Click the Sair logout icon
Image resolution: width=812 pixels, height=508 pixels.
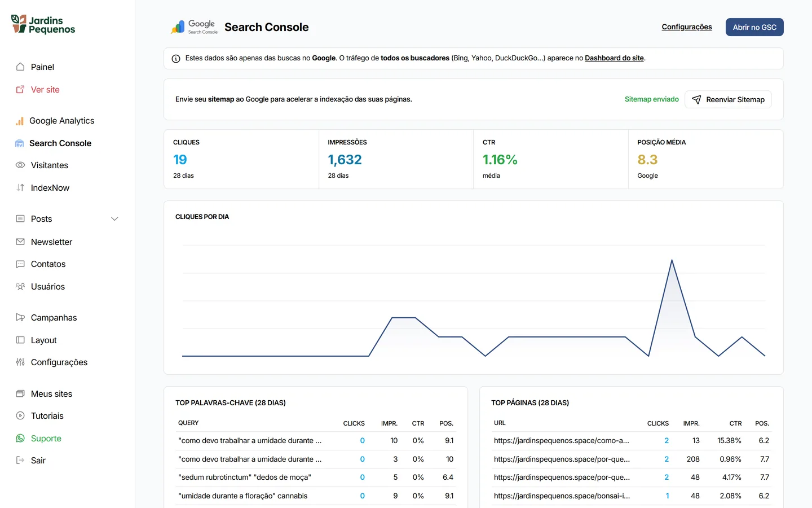click(20, 460)
